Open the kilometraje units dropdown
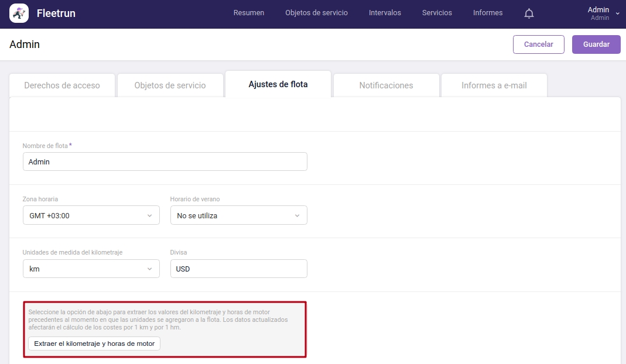 [91, 269]
